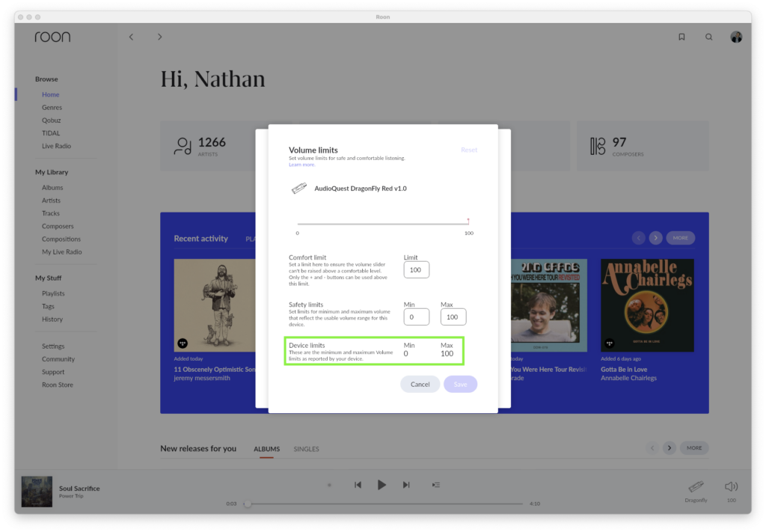This screenshot has height=532, width=766.
Task: Open the Learn more link
Action: (302, 165)
